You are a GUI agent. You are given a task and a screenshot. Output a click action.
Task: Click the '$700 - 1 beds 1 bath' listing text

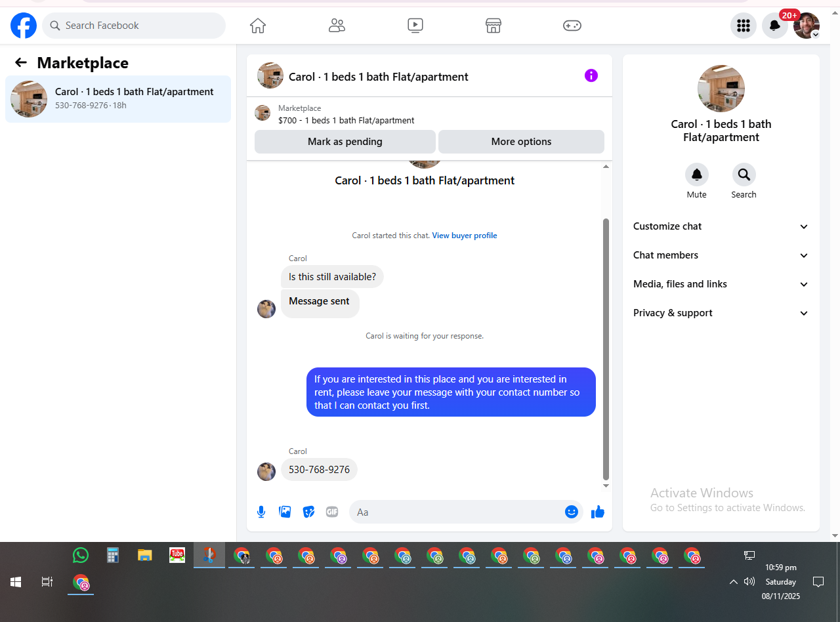(x=346, y=120)
